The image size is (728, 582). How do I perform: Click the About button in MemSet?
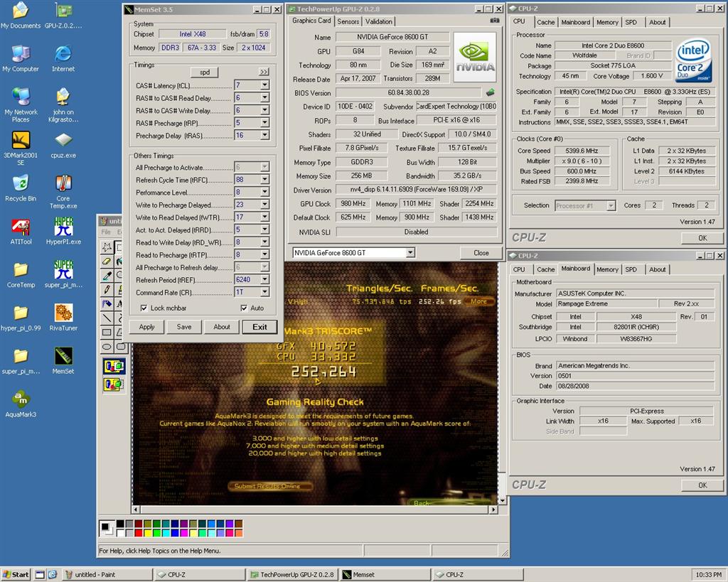click(222, 327)
